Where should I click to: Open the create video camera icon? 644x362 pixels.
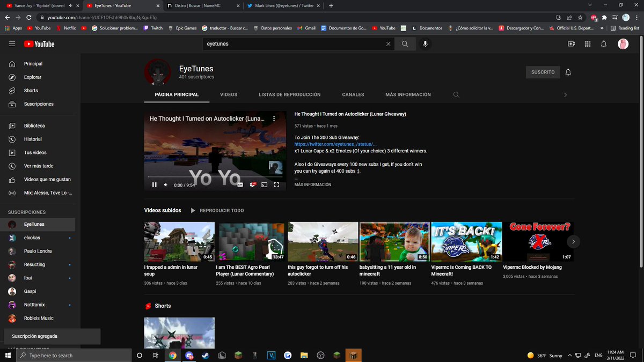click(572, 44)
